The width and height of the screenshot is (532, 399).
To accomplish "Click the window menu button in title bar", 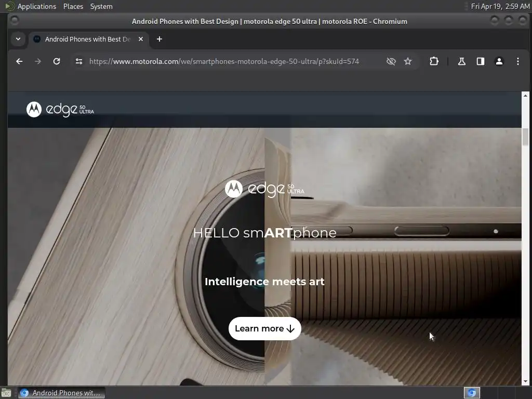I will point(15,21).
